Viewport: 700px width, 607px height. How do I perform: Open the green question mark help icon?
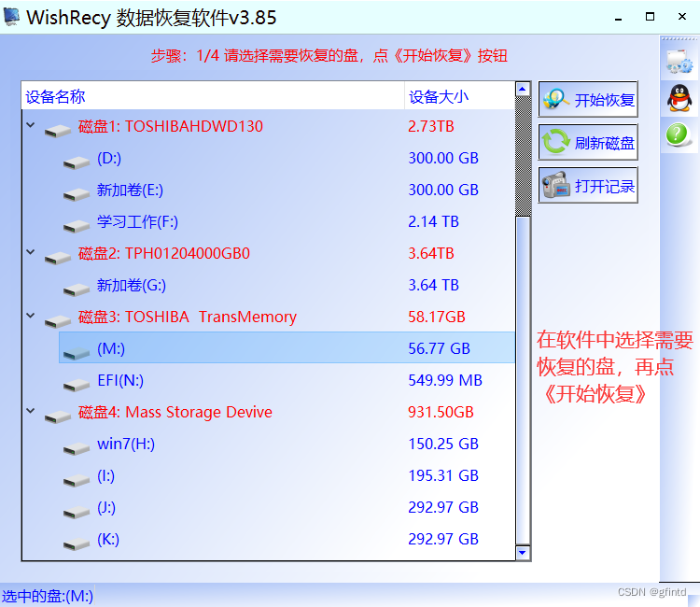click(x=679, y=134)
